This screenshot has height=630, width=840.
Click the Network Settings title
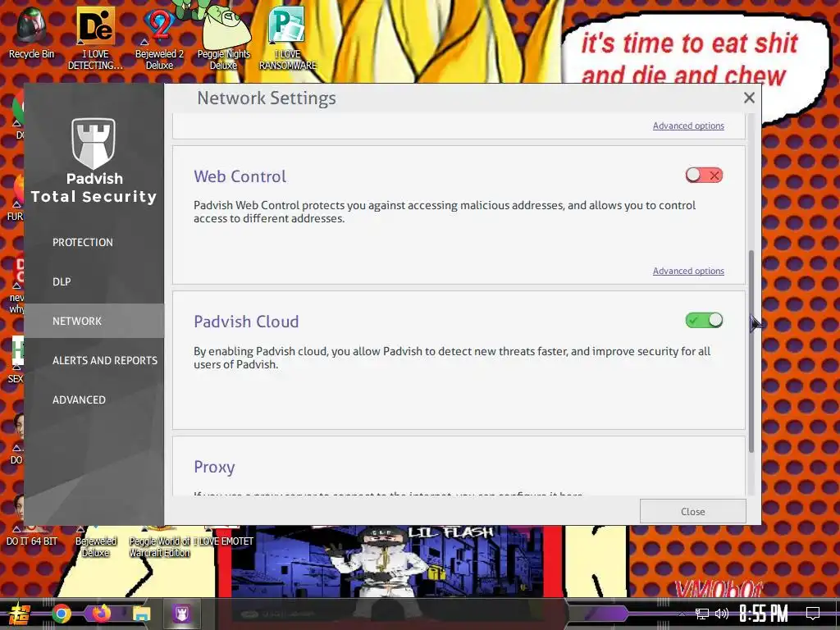(267, 98)
